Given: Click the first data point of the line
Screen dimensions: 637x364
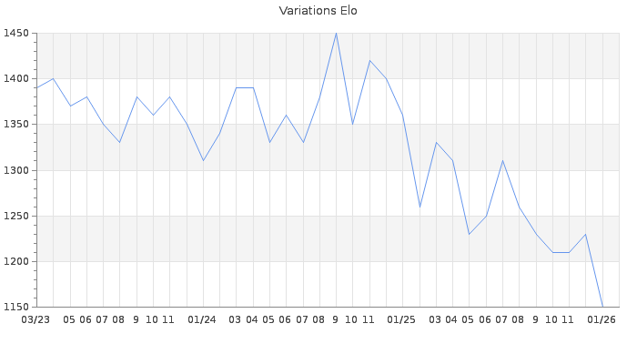Looking at the screenshot, I should pyautogui.click(x=36, y=87).
